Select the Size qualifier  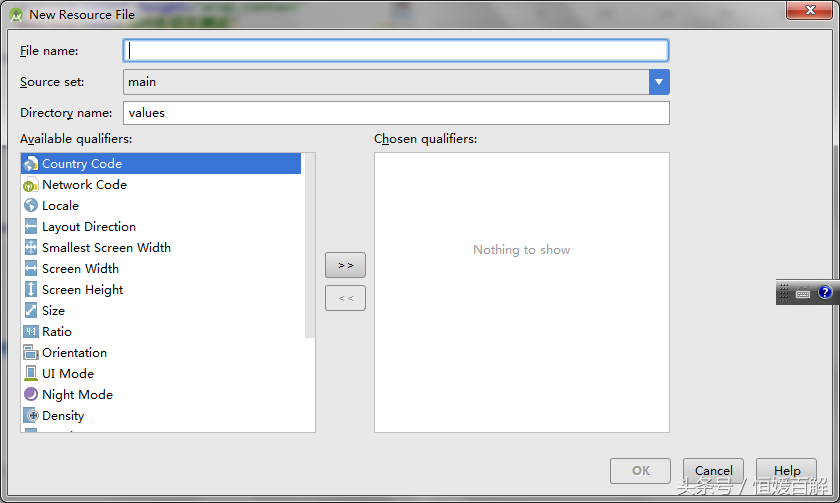[x=161, y=311]
